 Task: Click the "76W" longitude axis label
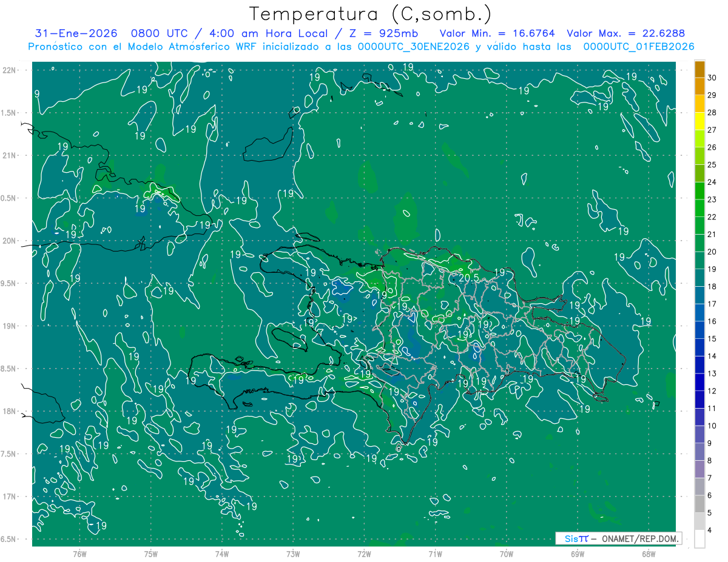(x=79, y=554)
